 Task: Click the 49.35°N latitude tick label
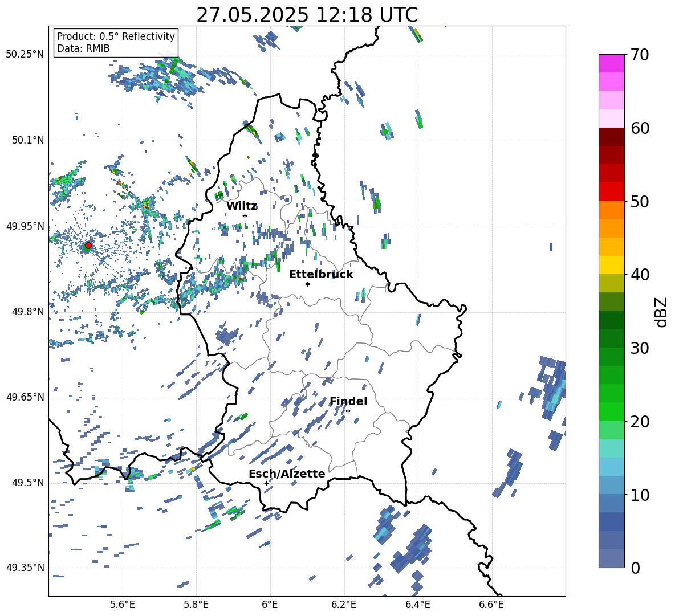[x=25, y=568]
